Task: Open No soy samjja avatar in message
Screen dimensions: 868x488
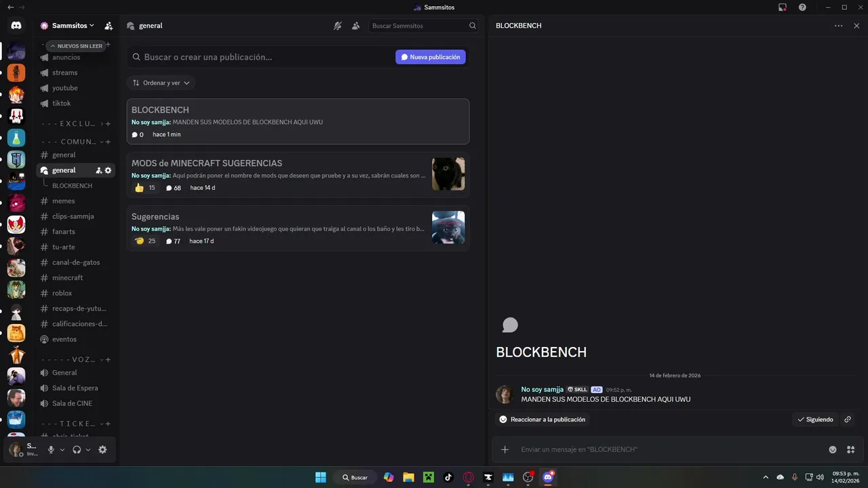Action: (x=505, y=394)
